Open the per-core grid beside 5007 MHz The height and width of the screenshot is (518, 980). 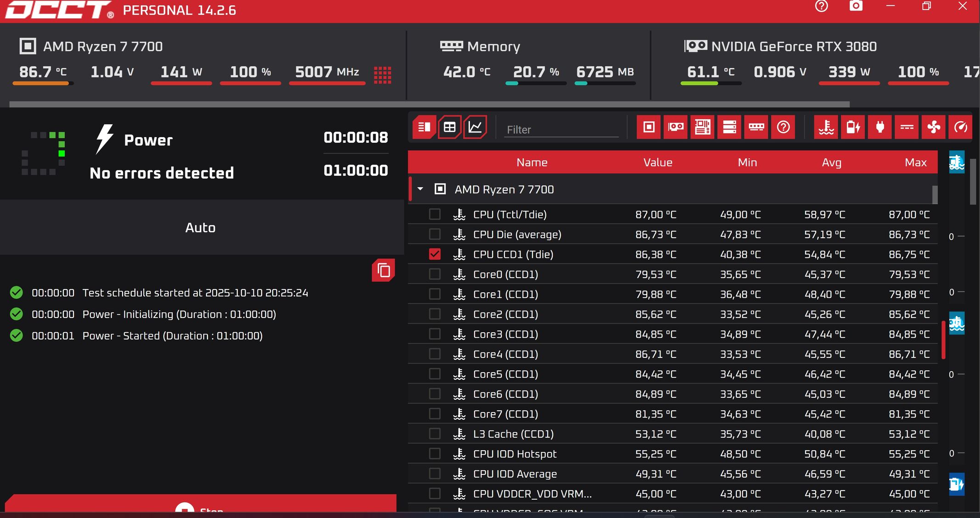coord(382,75)
